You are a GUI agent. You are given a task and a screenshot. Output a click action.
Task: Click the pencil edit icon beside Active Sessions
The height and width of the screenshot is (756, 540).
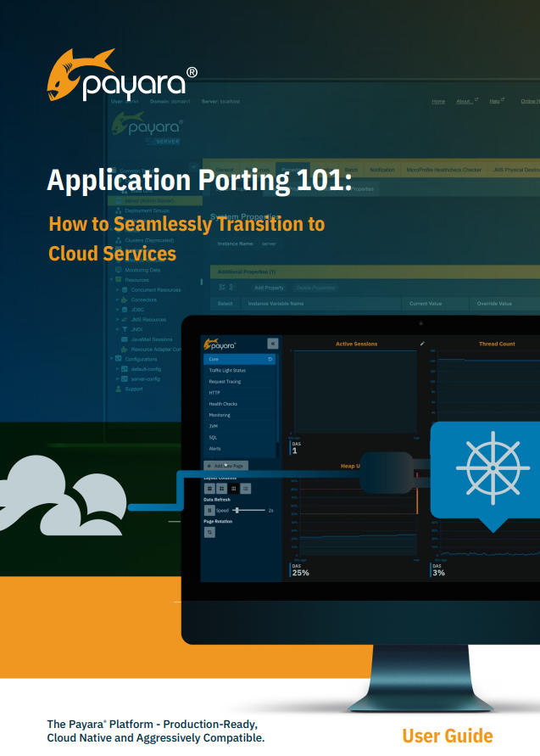[x=422, y=344]
